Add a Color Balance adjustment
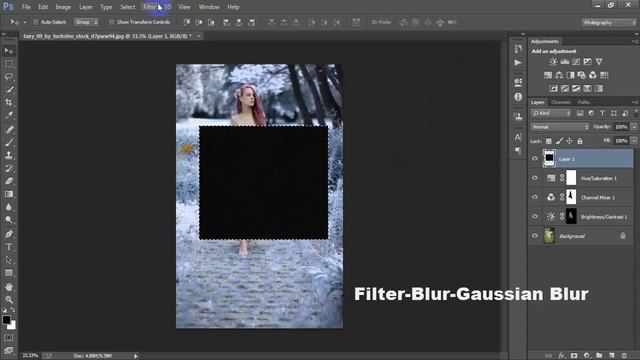Viewport: 640px width, 360px height. pyautogui.click(x=559, y=75)
